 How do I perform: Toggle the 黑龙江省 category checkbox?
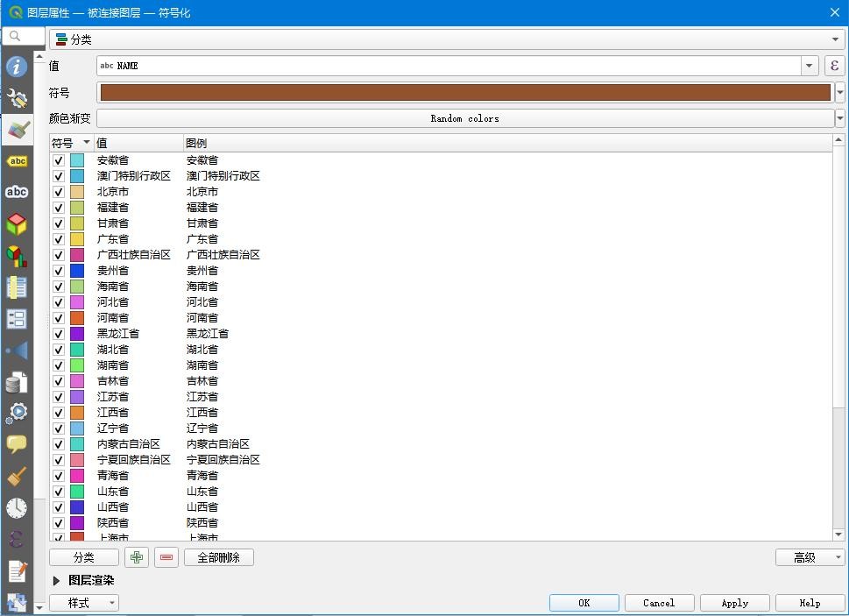59,334
